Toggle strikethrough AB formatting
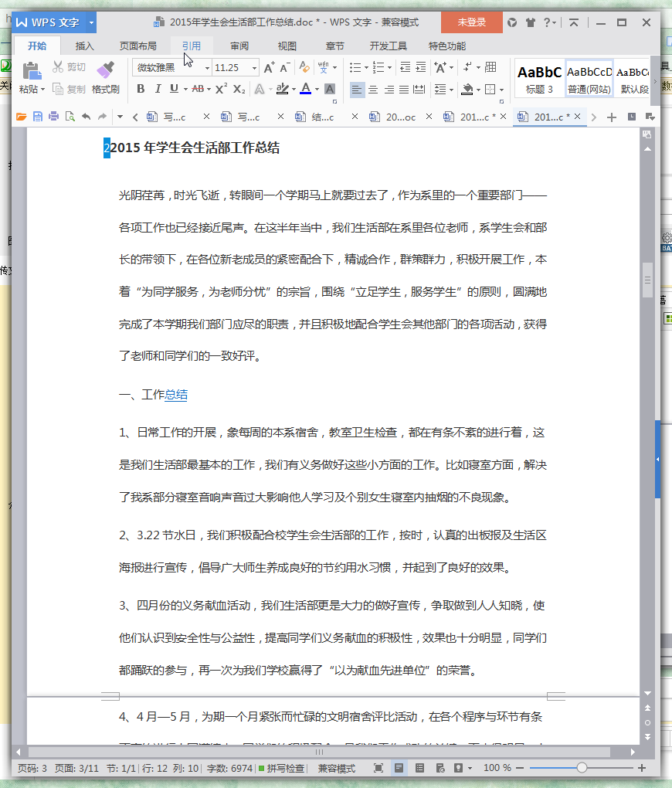The height and width of the screenshot is (788, 672). click(198, 89)
